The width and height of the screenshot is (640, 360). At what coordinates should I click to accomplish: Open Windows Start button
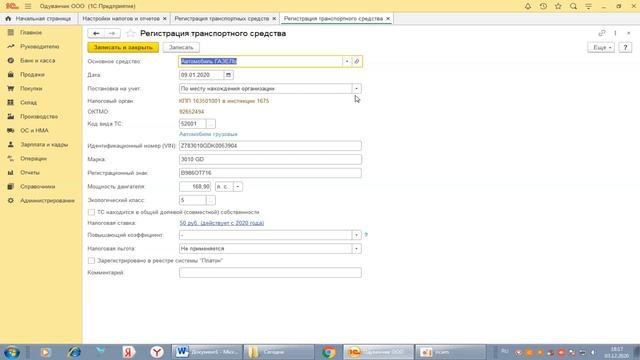click(11, 352)
